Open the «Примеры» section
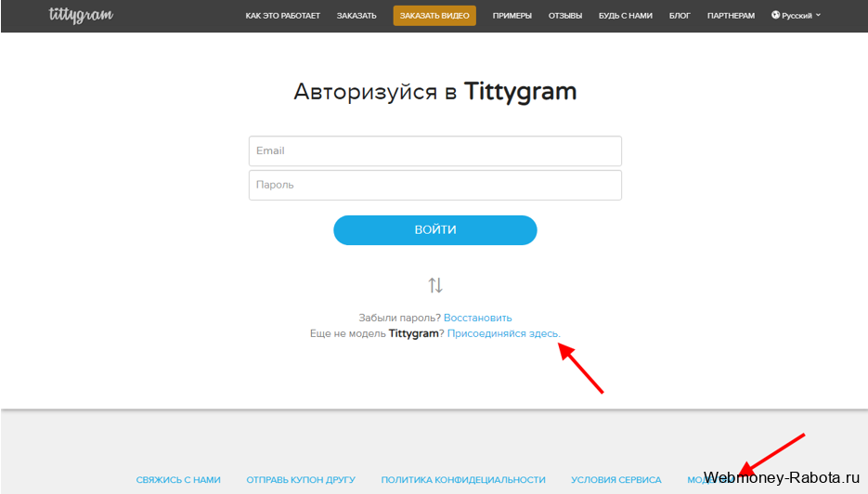The width and height of the screenshot is (868, 494). coord(512,16)
